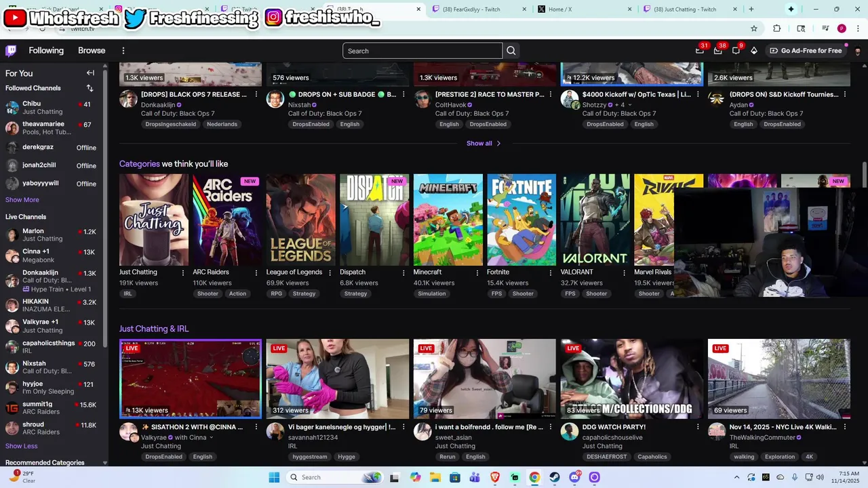Open capaholicsthings in live channels

(54, 346)
